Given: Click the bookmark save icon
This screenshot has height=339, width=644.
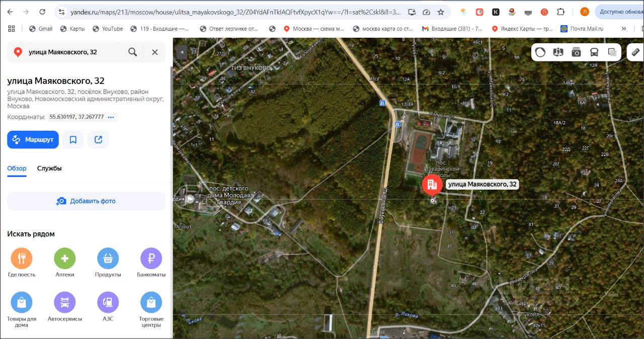Looking at the screenshot, I should 73,140.
